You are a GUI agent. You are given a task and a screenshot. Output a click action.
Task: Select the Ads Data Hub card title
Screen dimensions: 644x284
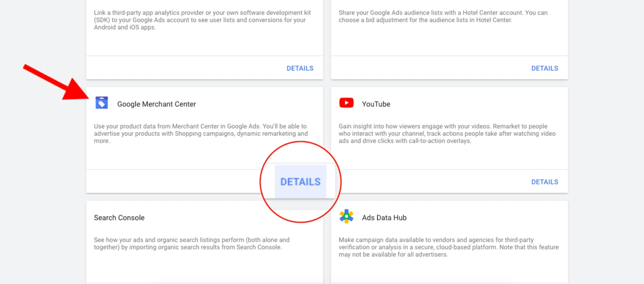coord(384,218)
